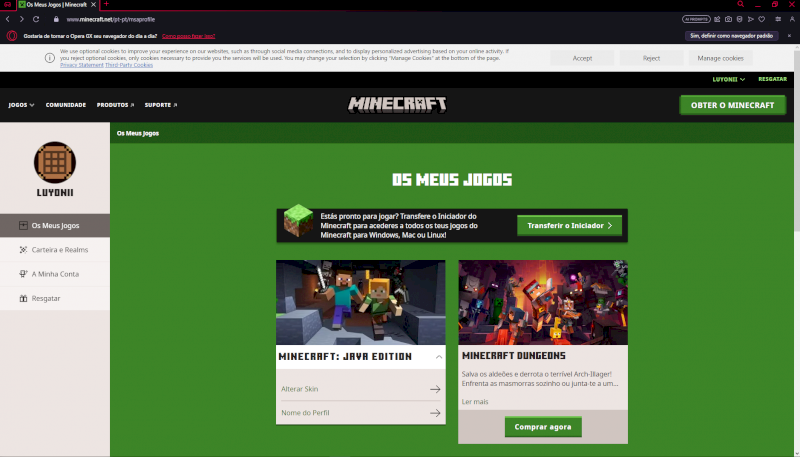Click the OBTER O MINECRAFT button
Viewport: 800px width, 457px height.
click(732, 105)
